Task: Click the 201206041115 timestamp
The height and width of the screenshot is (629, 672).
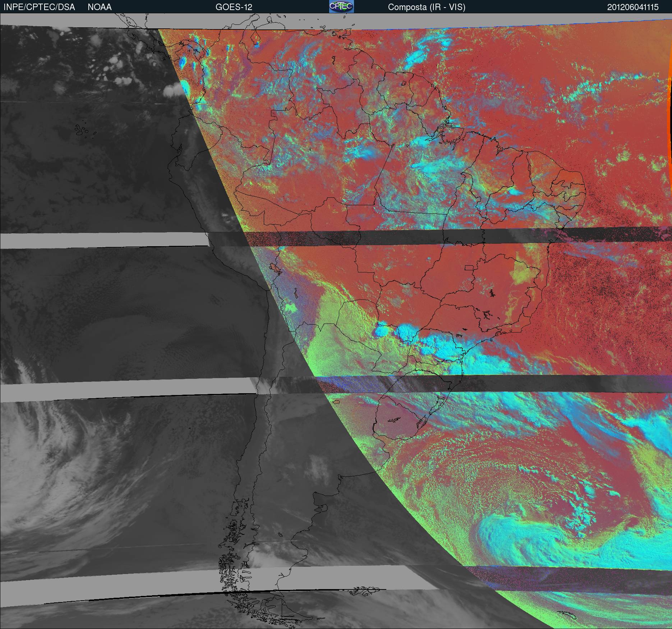Action: click(633, 7)
